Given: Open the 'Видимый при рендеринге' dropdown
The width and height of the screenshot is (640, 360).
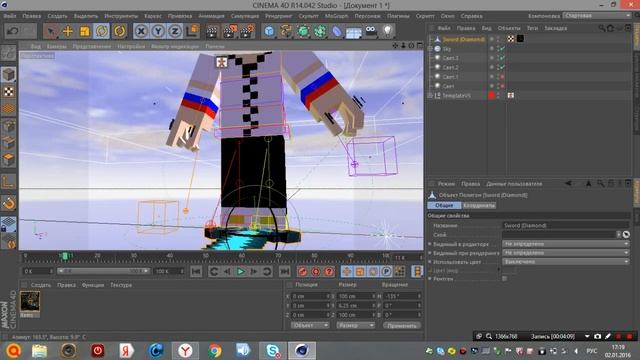Looking at the screenshot, I should (566, 253).
